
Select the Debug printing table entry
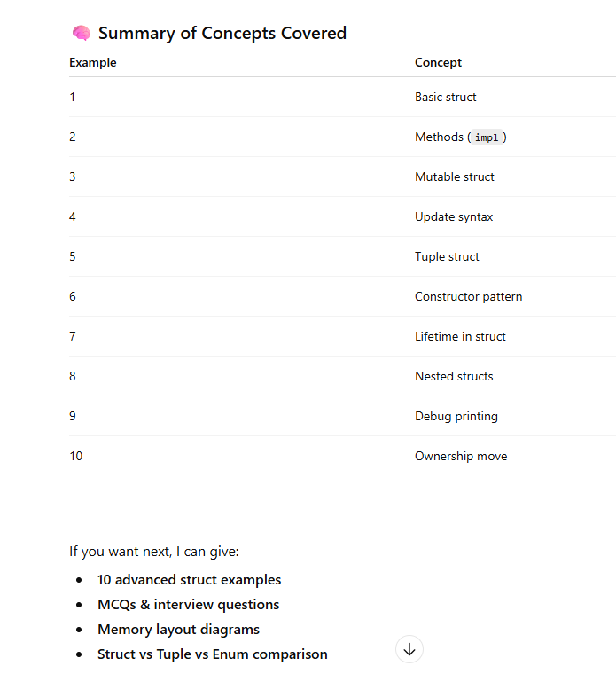click(x=456, y=417)
